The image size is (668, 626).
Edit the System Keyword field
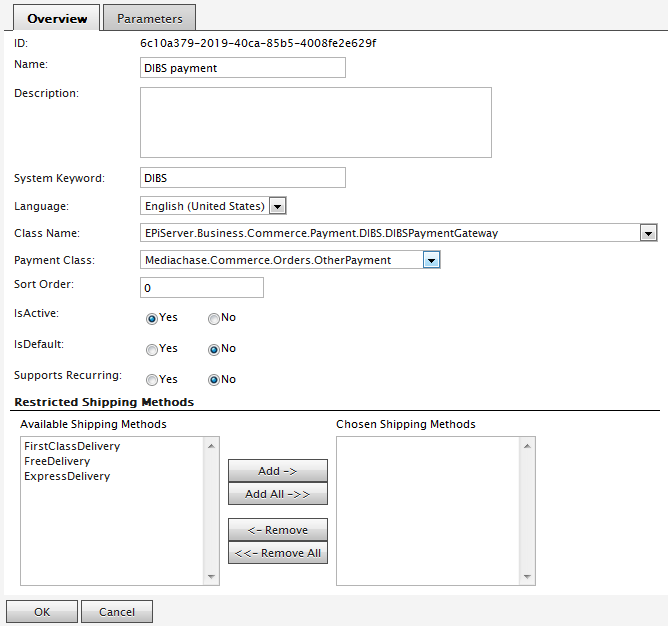[244, 178]
